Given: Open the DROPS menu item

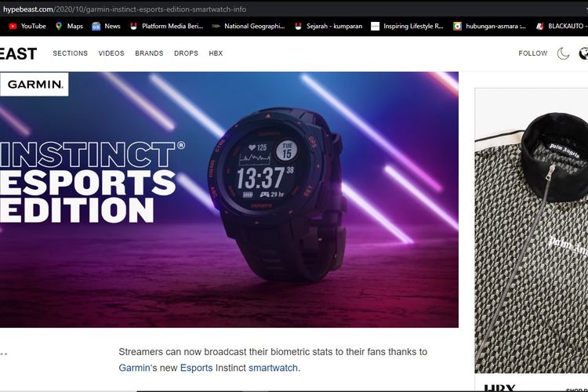Looking at the screenshot, I should pos(186,53).
